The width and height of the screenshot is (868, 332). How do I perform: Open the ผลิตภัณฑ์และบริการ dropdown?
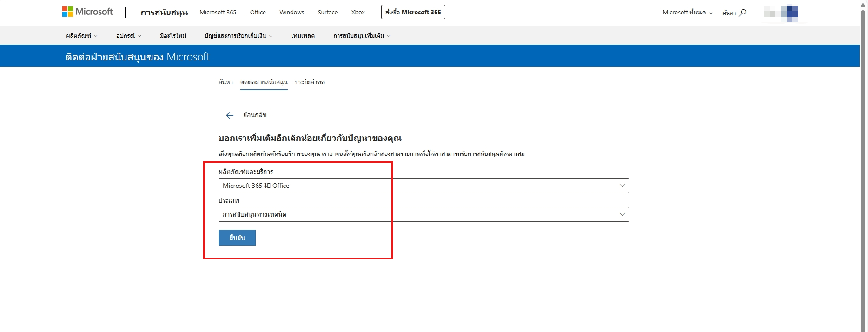click(424, 186)
